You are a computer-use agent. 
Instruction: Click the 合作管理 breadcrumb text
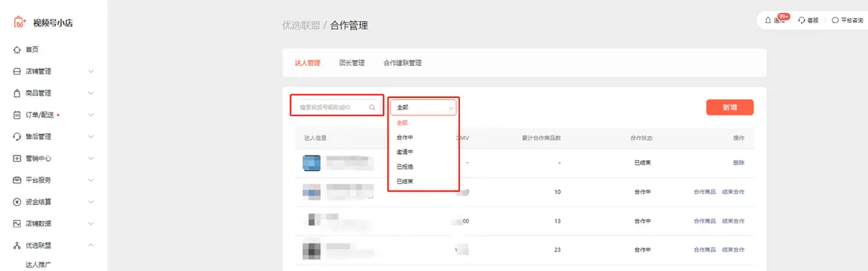(x=349, y=25)
